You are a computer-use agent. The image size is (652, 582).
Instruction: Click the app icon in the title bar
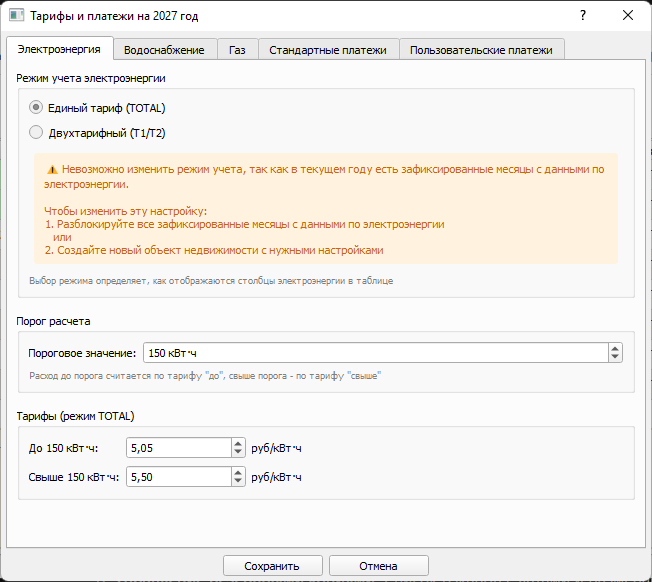pyautogui.click(x=16, y=16)
